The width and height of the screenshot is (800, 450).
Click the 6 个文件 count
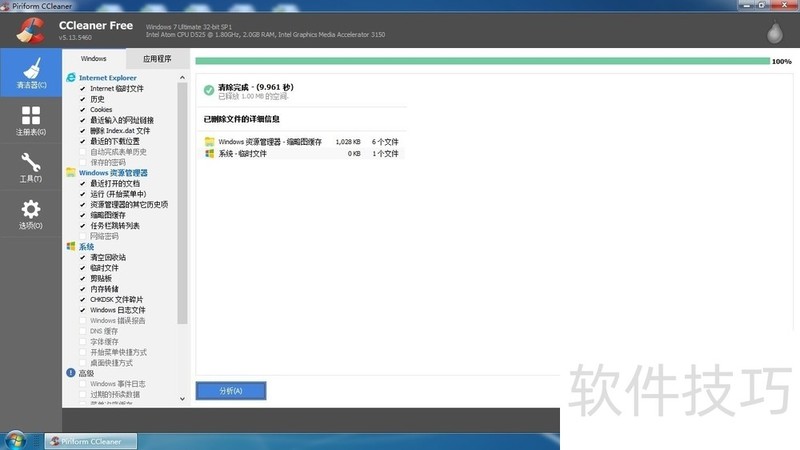tap(385, 141)
